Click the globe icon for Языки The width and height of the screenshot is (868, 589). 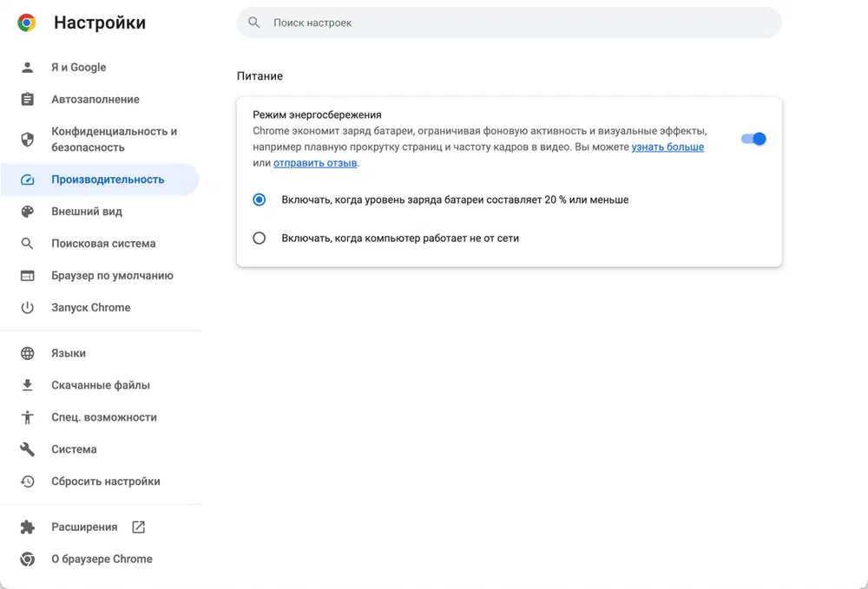[x=28, y=354]
